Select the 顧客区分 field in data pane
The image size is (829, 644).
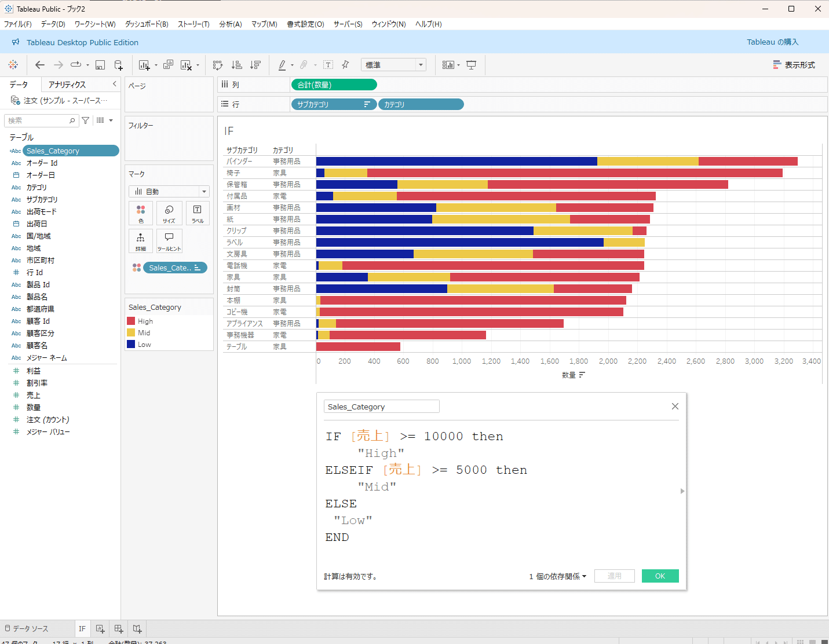[x=41, y=334]
